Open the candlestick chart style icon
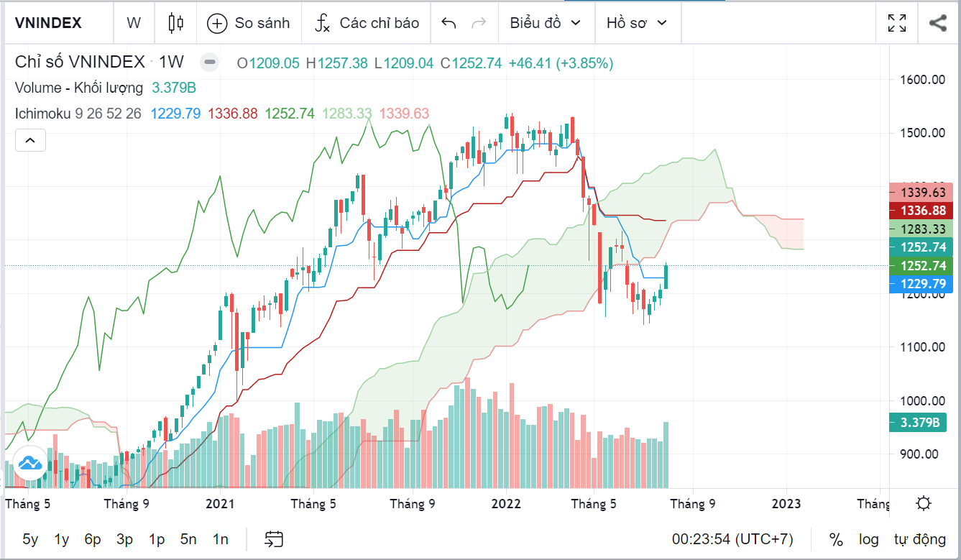Image resolution: width=961 pixels, height=560 pixels. pyautogui.click(x=175, y=23)
